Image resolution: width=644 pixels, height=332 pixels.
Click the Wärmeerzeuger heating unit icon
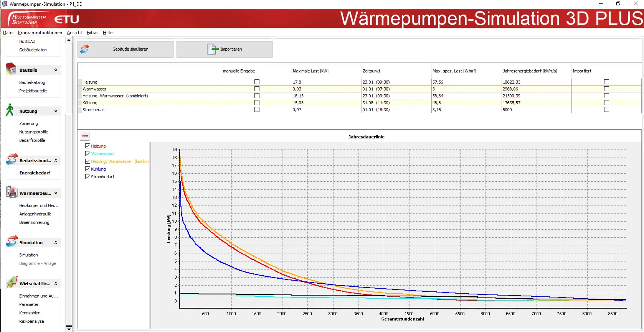[12, 192]
